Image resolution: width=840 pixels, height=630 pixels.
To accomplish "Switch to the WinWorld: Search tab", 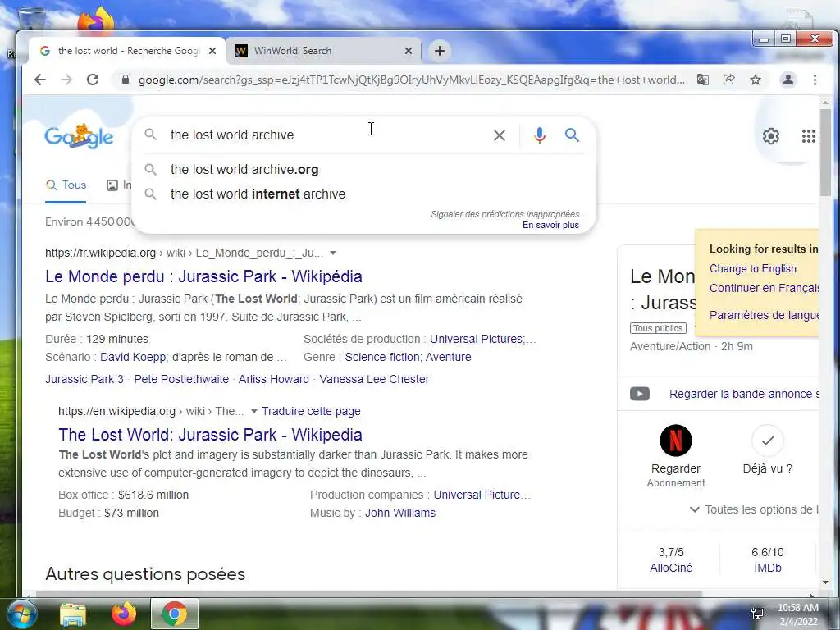I will click(x=324, y=51).
